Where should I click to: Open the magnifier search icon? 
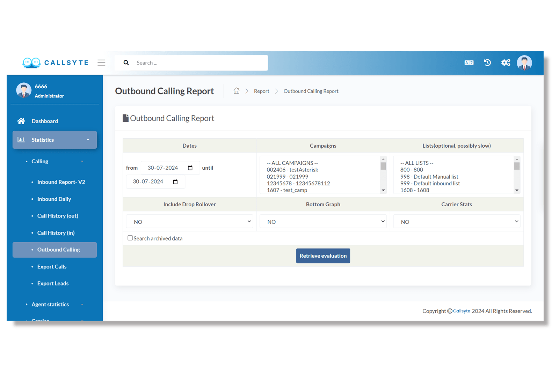tap(126, 62)
